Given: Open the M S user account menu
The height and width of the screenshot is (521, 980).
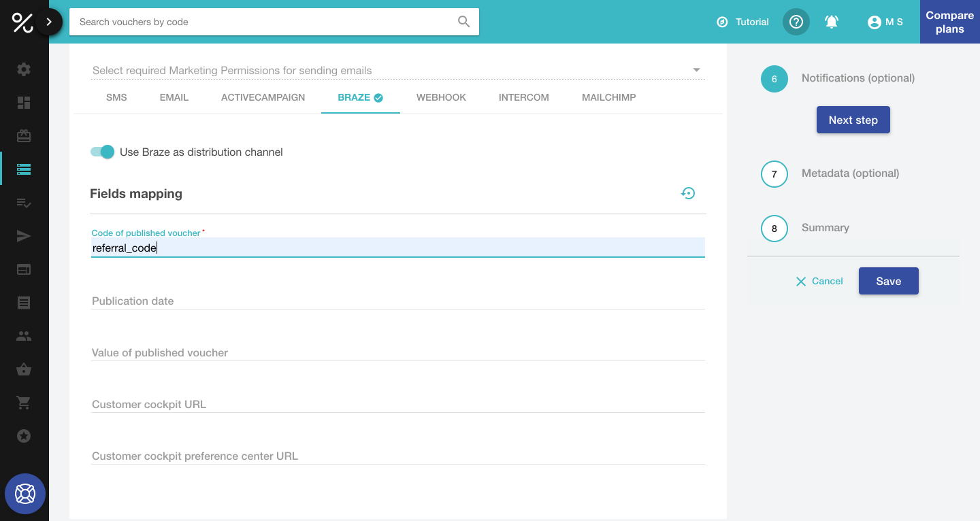Looking at the screenshot, I should [885, 22].
